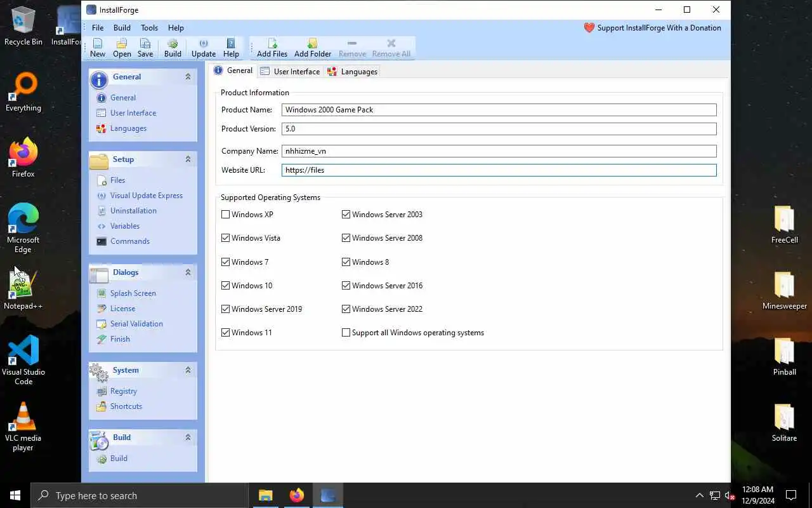Image resolution: width=812 pixels, height=508 pixels.
Task: Open the File menu
Action: point(98,28)
